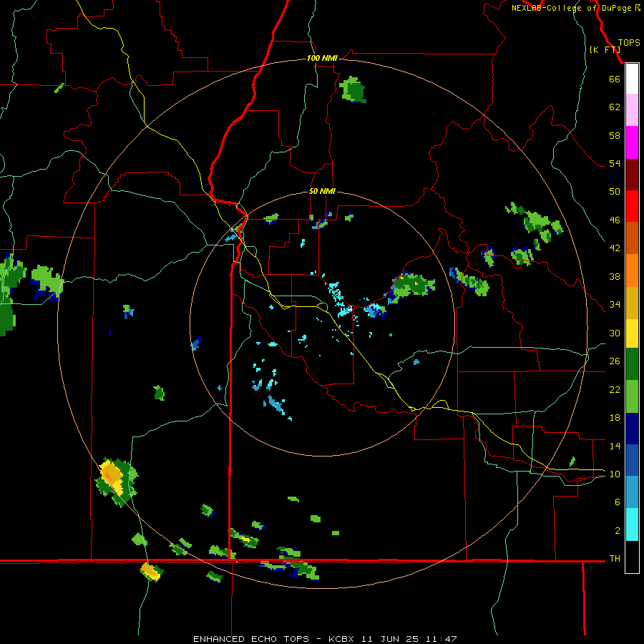Click the navy blue legend swatch
This screenshot has width=644, height=644.
tap(632, 429)
